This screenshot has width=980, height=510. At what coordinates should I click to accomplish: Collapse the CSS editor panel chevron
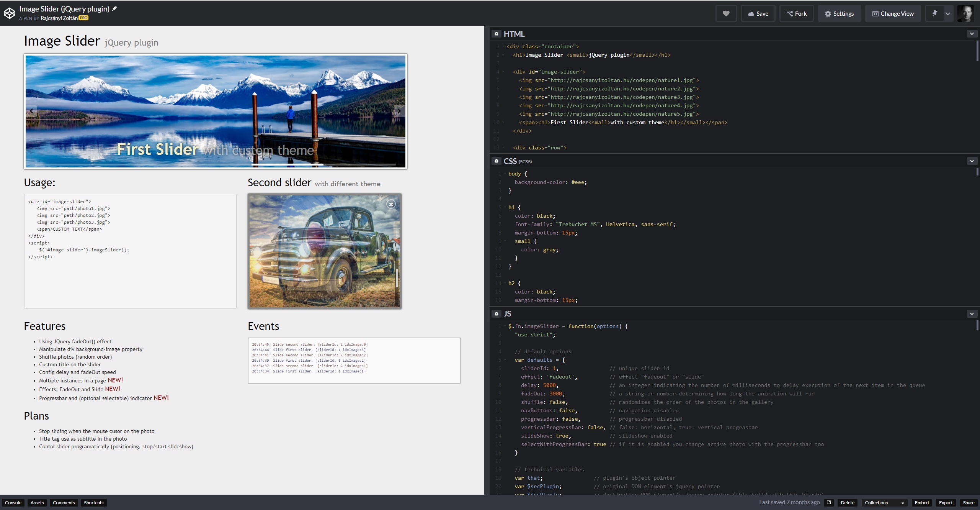click(x=972, y=161)
